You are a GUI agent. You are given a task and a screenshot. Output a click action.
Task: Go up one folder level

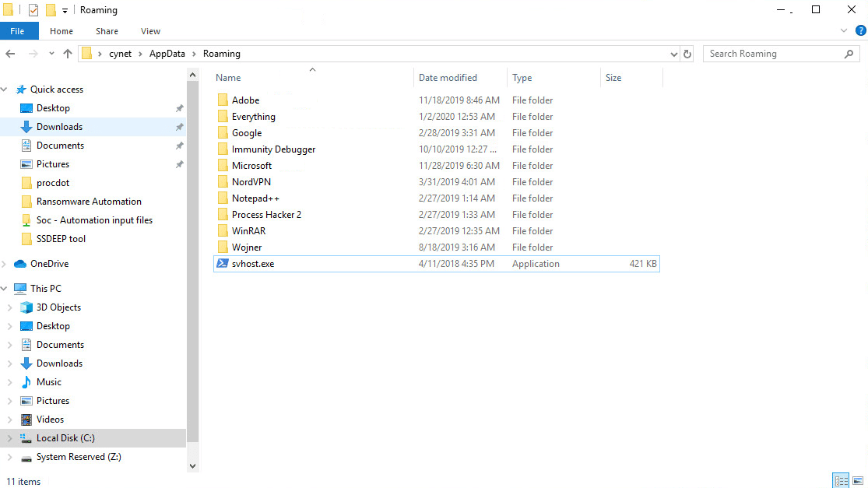68,54
